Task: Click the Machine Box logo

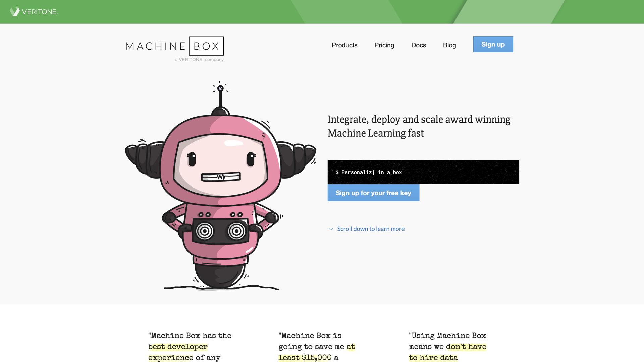Action: [x=174, y=47]
